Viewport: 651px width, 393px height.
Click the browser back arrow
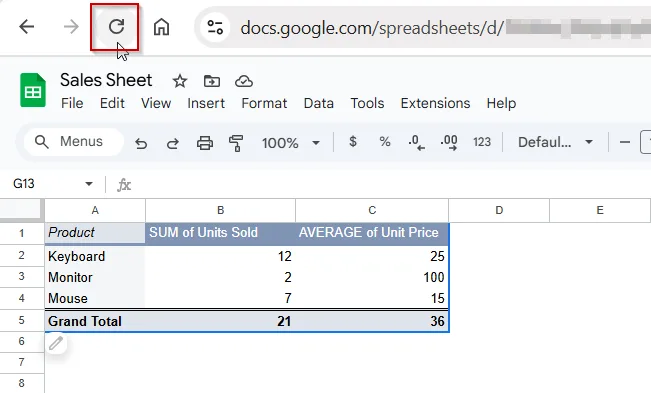(27, 27)
